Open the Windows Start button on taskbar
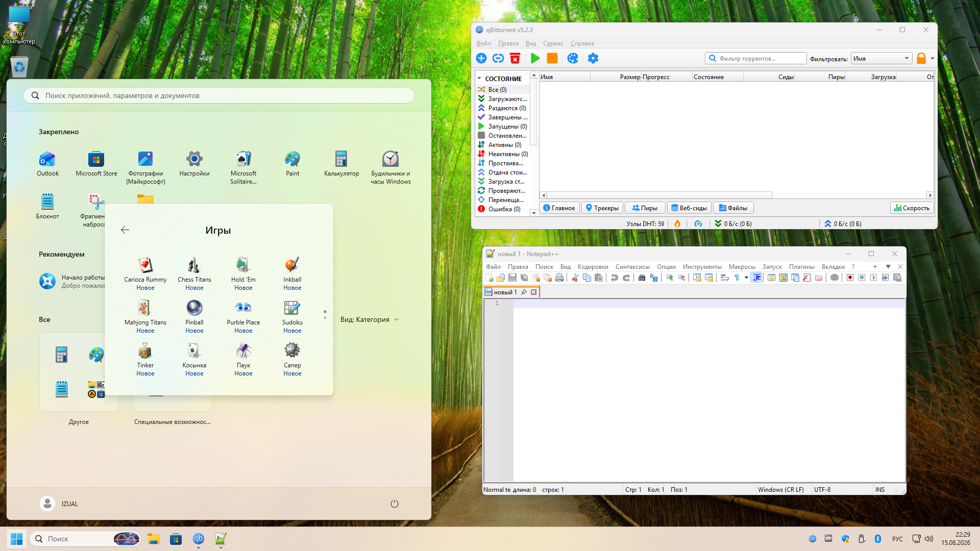 click(x=16, y=539)
